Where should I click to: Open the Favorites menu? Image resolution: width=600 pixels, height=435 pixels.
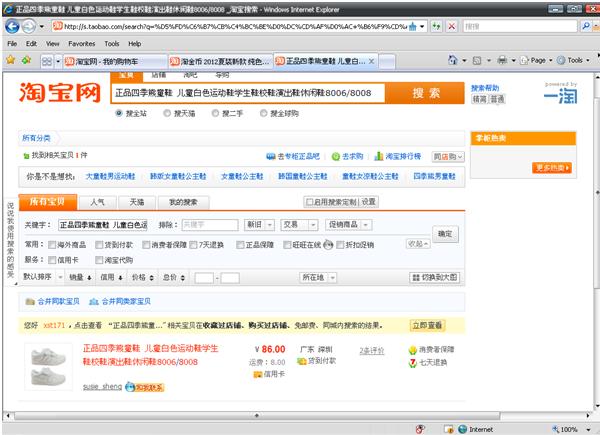click(82, 44)
